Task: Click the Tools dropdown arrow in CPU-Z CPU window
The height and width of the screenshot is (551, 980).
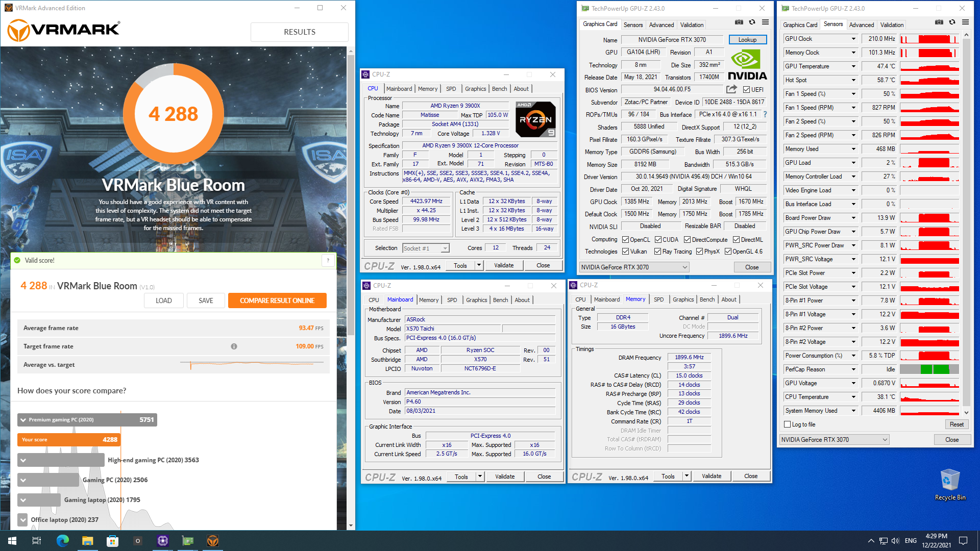Action: 479,265
